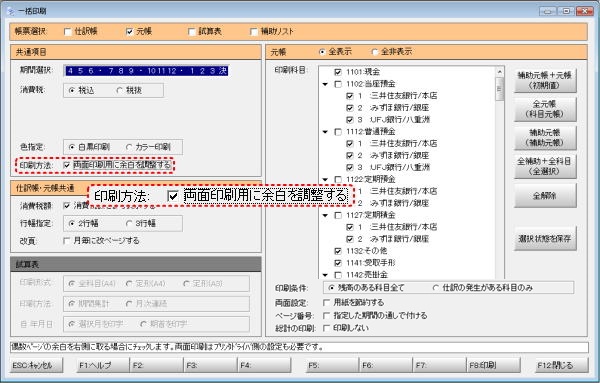Select カラー印刷 color option
Viewport: 600px width, 383px height.
129,147
